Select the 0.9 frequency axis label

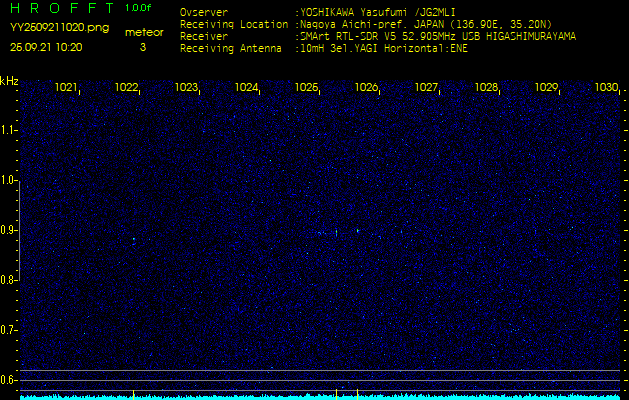coord(9,230)
